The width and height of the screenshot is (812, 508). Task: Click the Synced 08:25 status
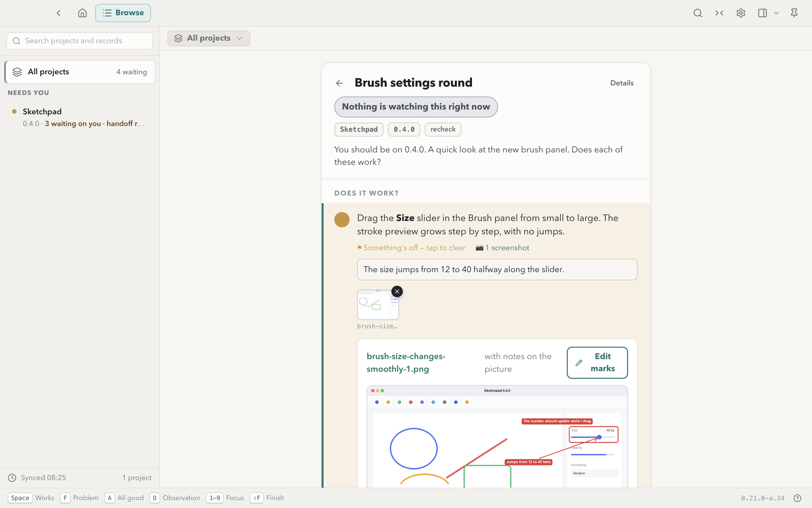coord(38,478)
